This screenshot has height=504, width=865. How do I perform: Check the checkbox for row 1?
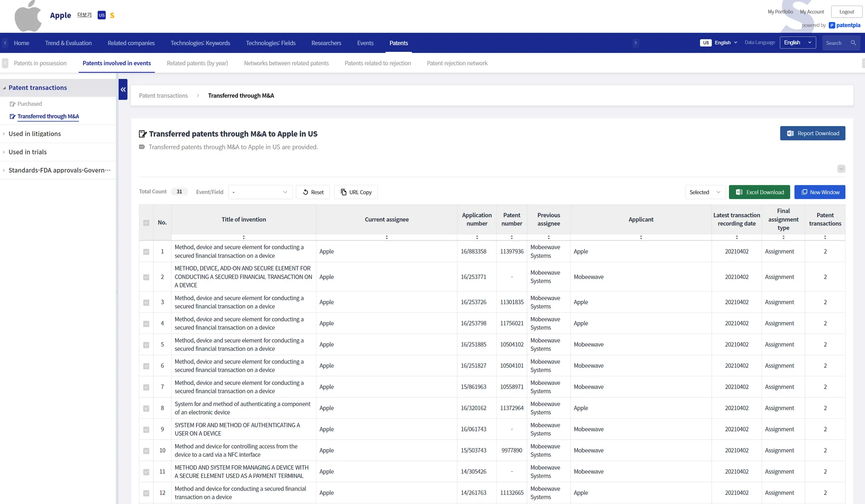[146, 252]
